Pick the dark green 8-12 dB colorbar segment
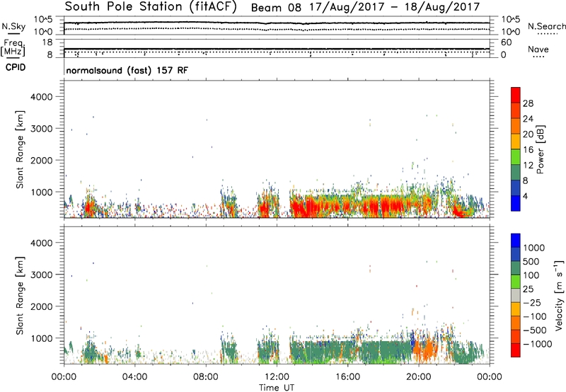Screen dimensions: 566x392 pyautogui.click(x=516, y=173)
